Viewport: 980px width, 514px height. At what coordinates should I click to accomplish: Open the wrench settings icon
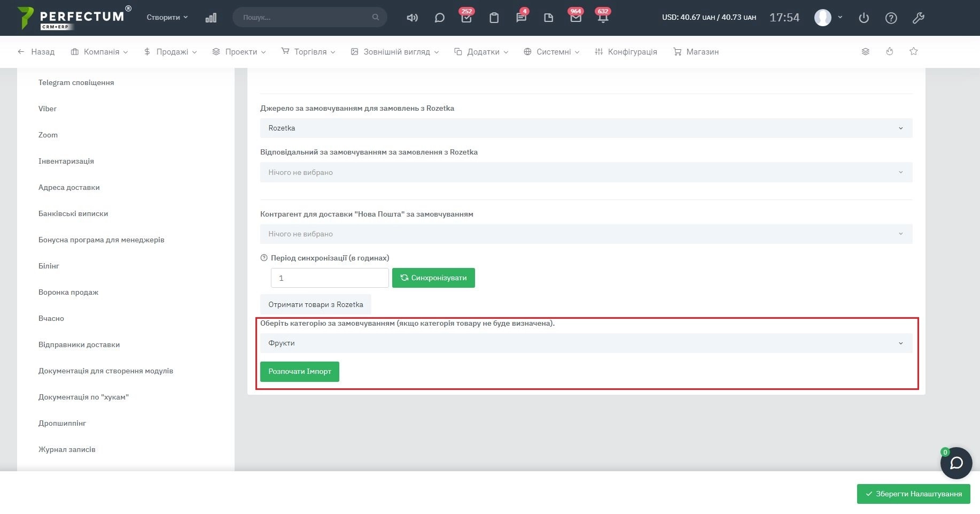918,18
